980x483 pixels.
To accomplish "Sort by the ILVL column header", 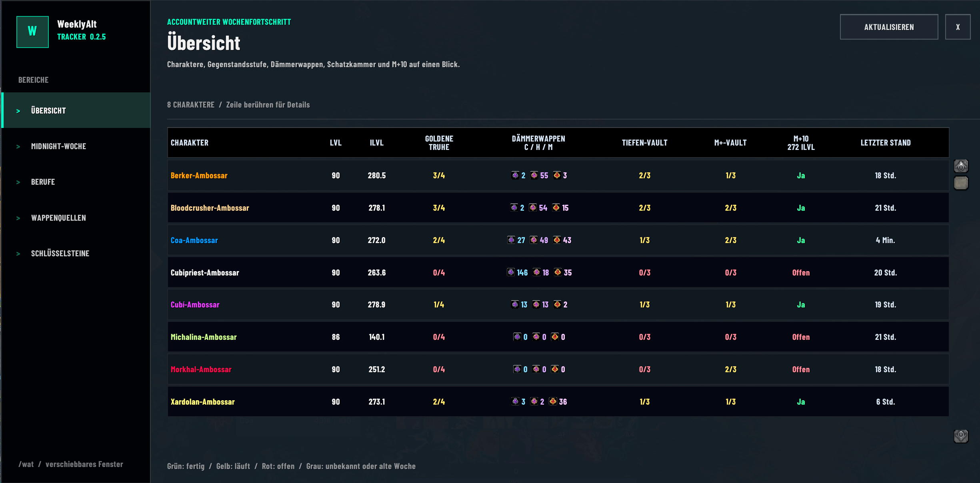I will pyautogui.click(x=376, y=143).
